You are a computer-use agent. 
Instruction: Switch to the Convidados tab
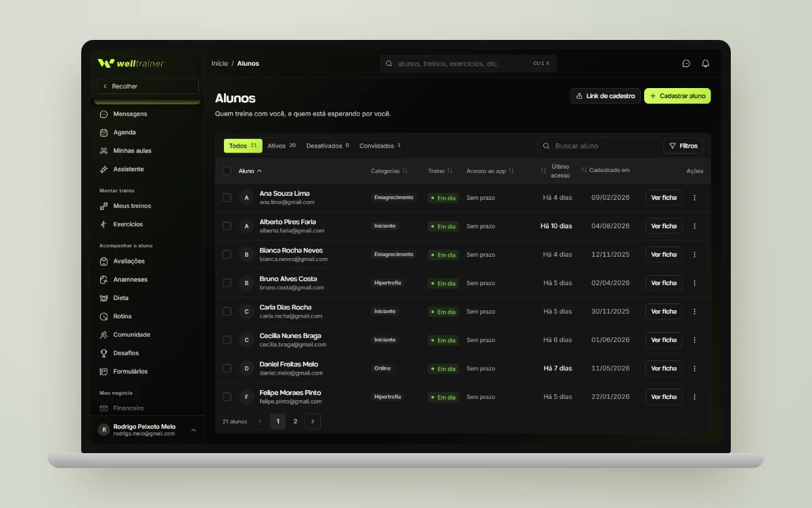coord(380,146)
